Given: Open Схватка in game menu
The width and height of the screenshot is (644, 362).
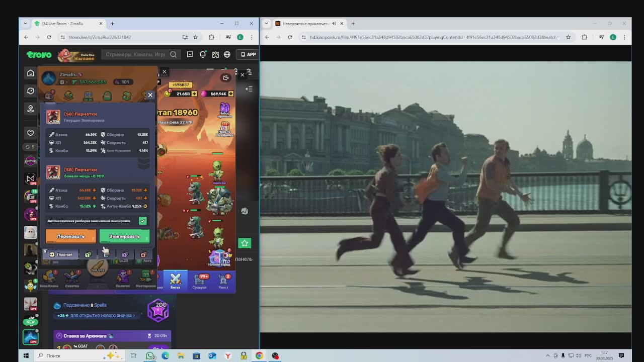Looking at the screenshot, I should tap(72, 279).
